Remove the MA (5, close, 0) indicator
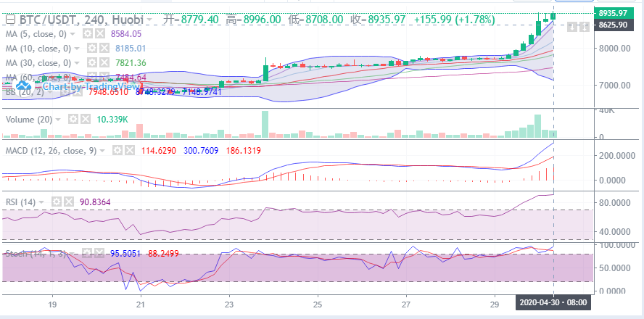Viewport: 644px width, 319px height. click(100, 33)
